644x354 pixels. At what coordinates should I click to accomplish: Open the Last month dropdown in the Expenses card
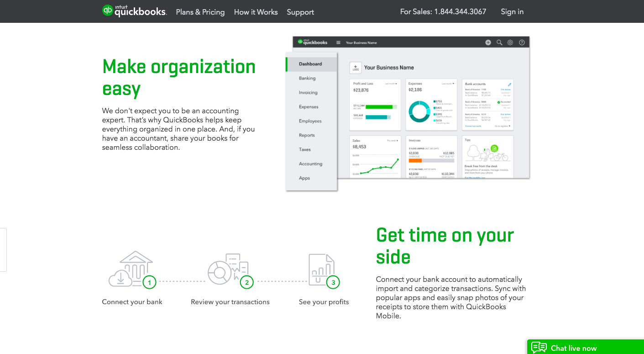[448, 84]
